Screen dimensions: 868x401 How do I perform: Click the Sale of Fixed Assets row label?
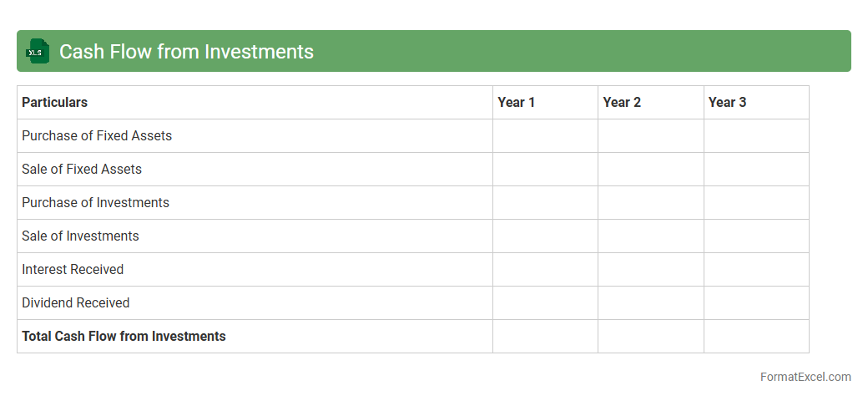82,169
